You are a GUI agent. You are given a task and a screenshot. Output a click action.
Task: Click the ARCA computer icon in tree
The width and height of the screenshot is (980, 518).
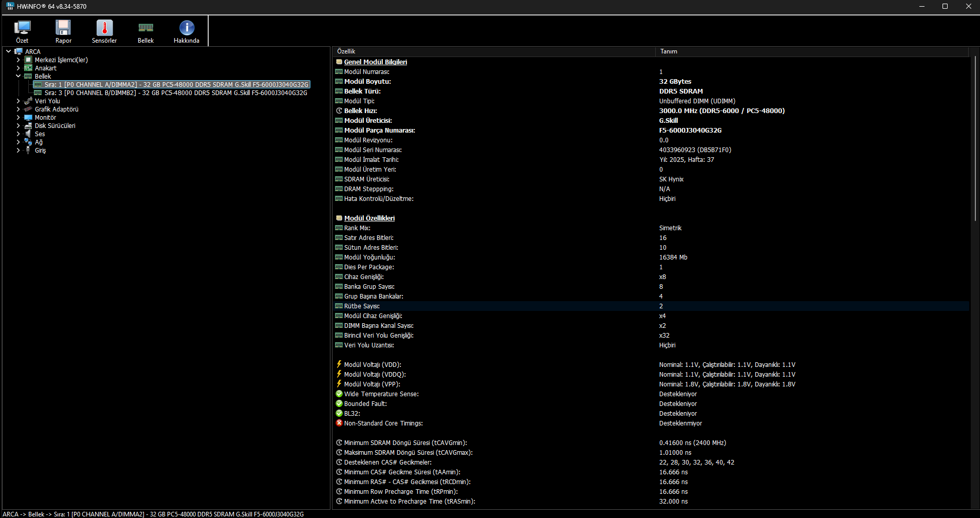[x=19, y=51]
